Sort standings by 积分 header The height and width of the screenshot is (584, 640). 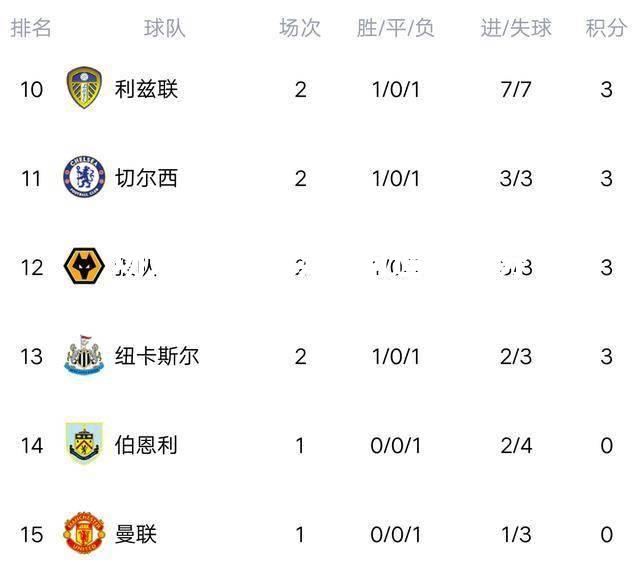pyautogui.click(x=606, y=28)
